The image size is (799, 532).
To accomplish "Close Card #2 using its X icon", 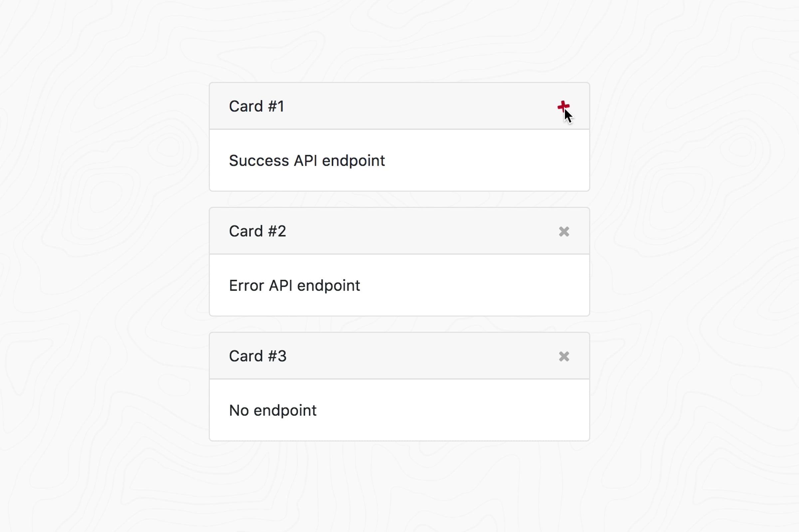I will pyautogui.click(x=564, y=231).
